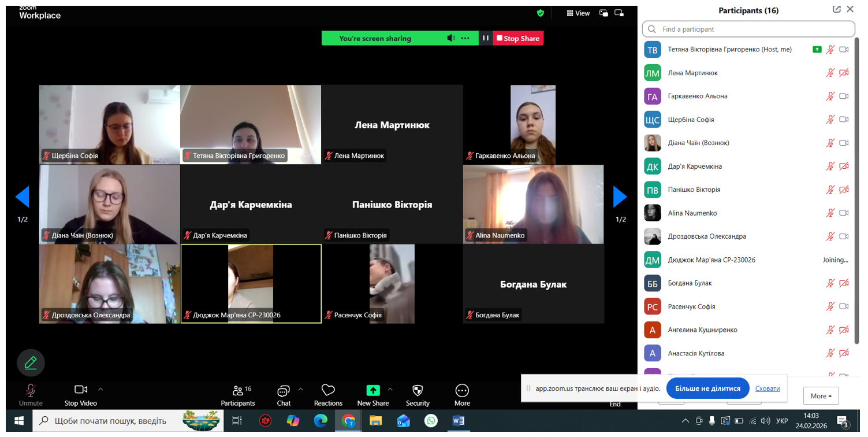Toggle Богдана Булак's microphone in the Participants list
The width and height of the screenshot is (868, 437).
[830, 283]
